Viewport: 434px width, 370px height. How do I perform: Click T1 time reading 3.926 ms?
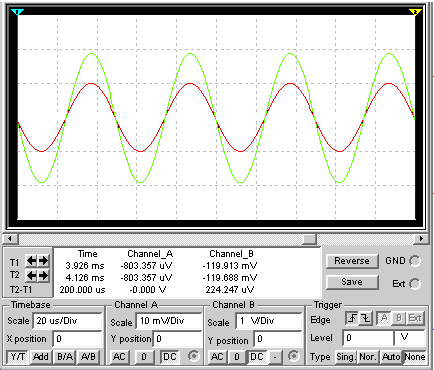coord(85,266)
